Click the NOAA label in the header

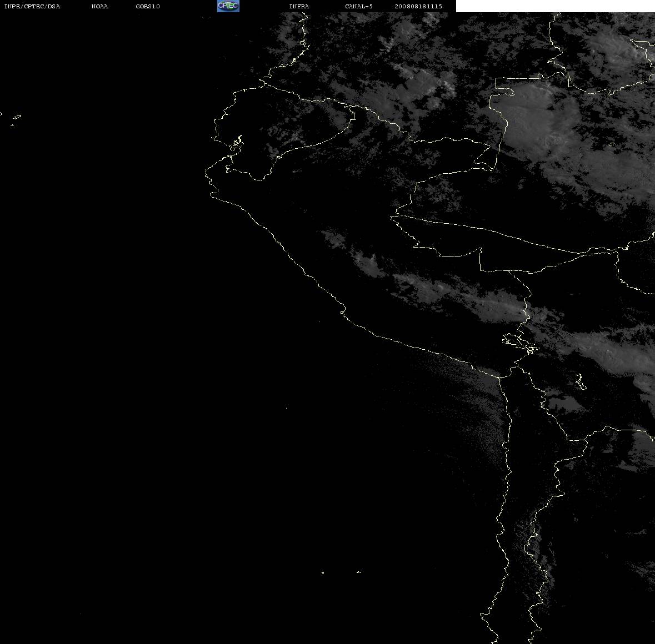click(99, 6)
